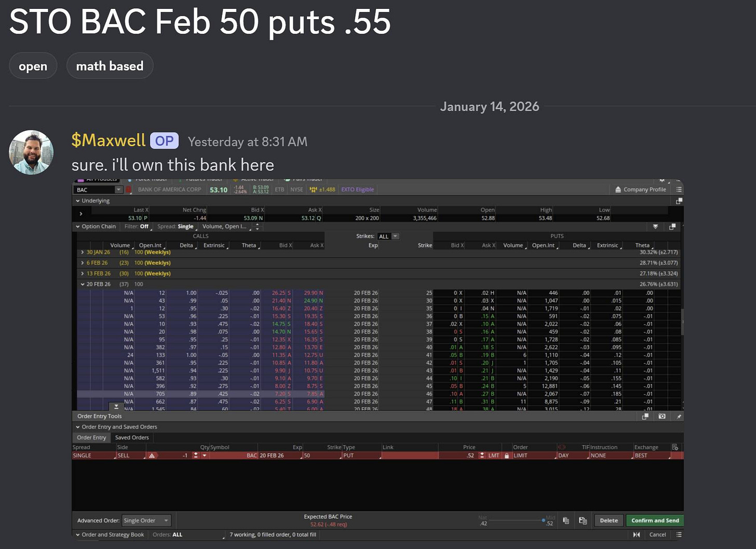Click the puts Delta column header
756x549 pixels.
click(579, 245)
